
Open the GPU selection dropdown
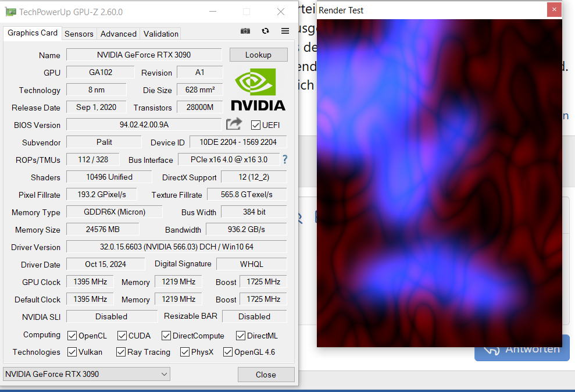[x=87, y=374]
